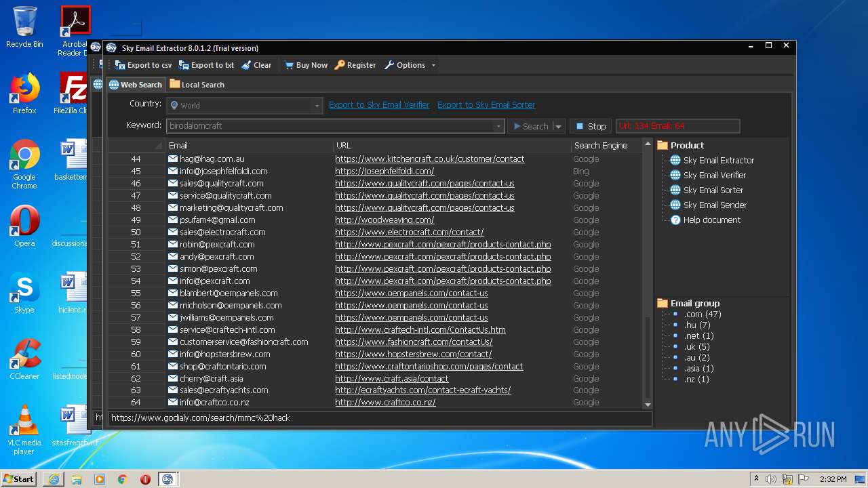Image resolution: width=868 pixels, height=488 pixels.
Task: Open the Register key option
Action: [355, 65]
